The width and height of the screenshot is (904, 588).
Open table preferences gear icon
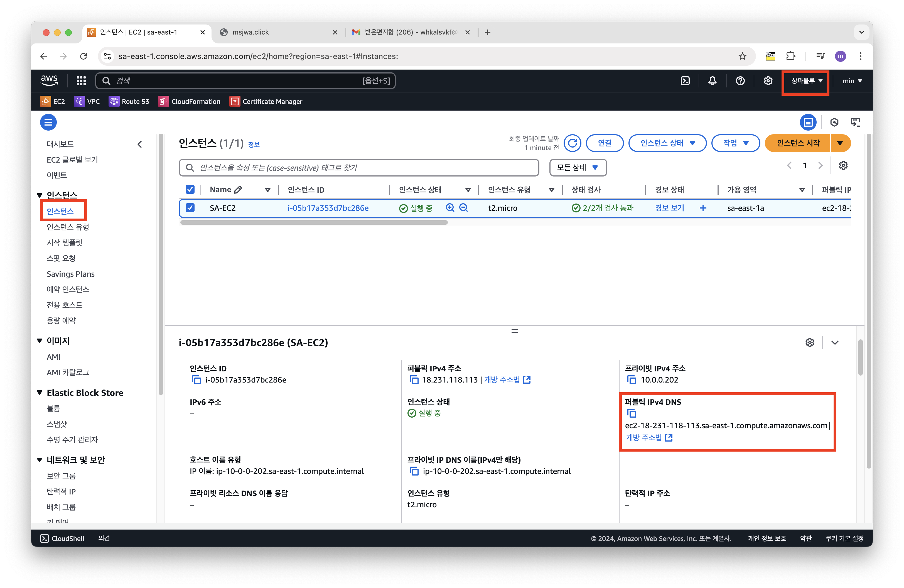click(843, 166)
